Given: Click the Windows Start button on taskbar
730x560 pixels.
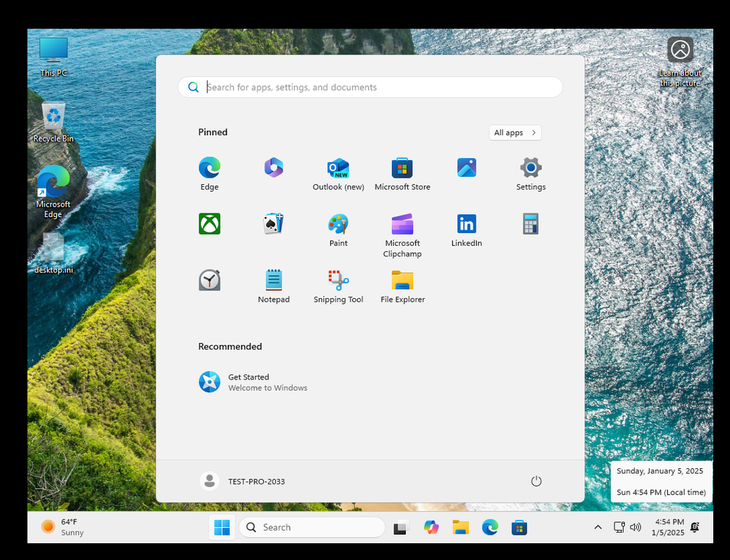Looking at the screenshot, I should coord(222,527).
